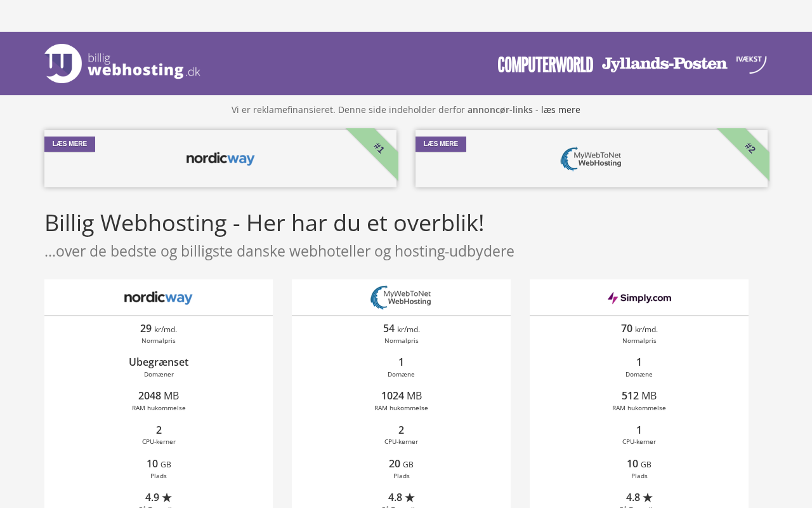Viewport: 812px width, 508px height.
Task: Click the Computerworld logo in header
Action: point(546,64)
